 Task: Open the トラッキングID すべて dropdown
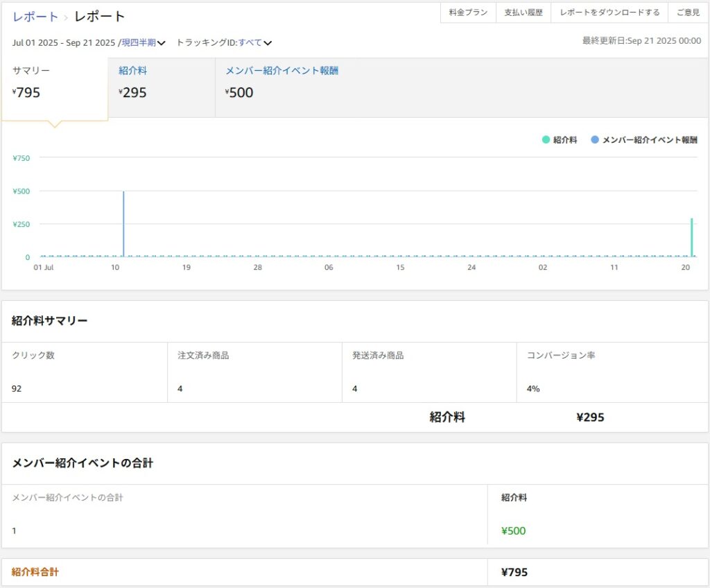250,43
